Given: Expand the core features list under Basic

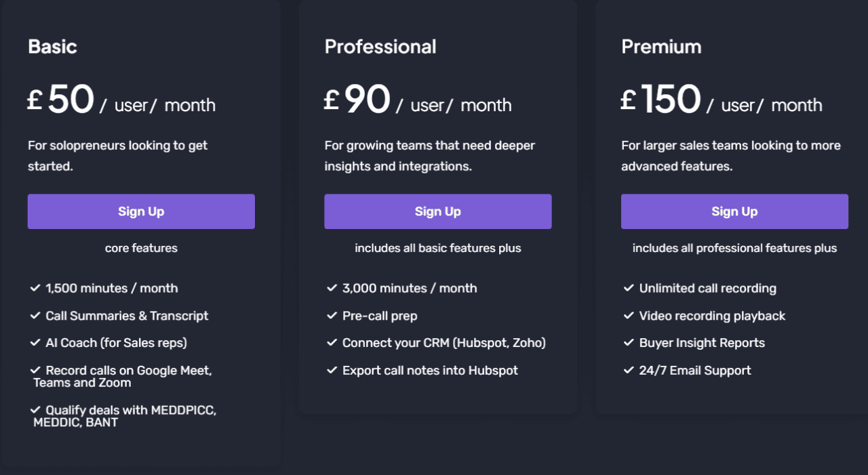Looking at the screenshot, I should (141, 248).
